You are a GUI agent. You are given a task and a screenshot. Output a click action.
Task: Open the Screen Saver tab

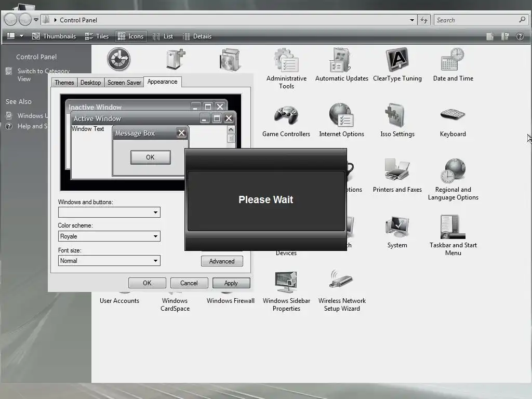(x=124, y=83)
